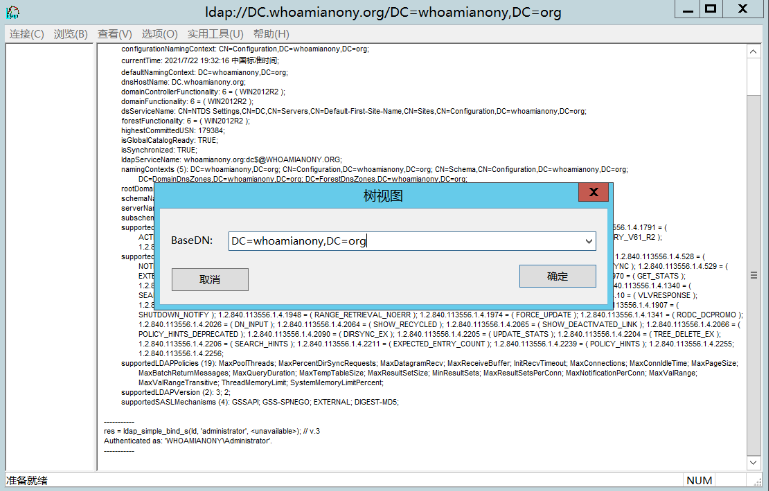Close the LDP main window
The width and height of the screenshot is (769, 491).
(x=743, y=9)
